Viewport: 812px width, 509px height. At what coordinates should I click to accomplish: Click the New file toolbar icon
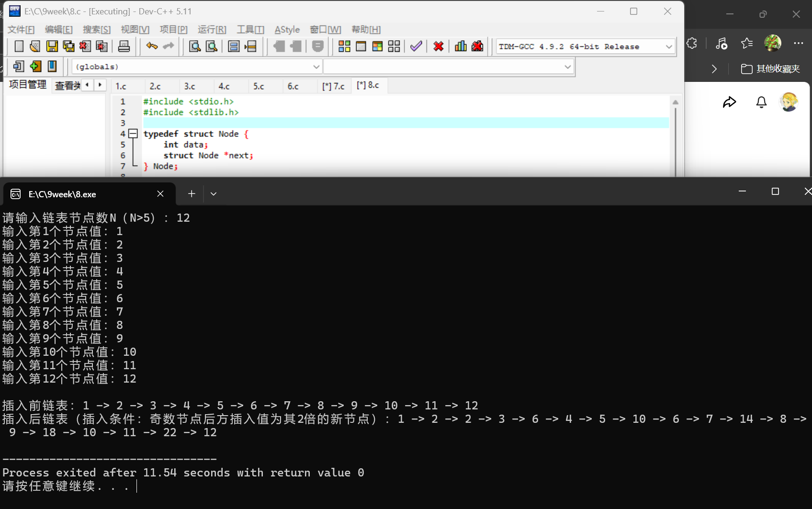19,46
